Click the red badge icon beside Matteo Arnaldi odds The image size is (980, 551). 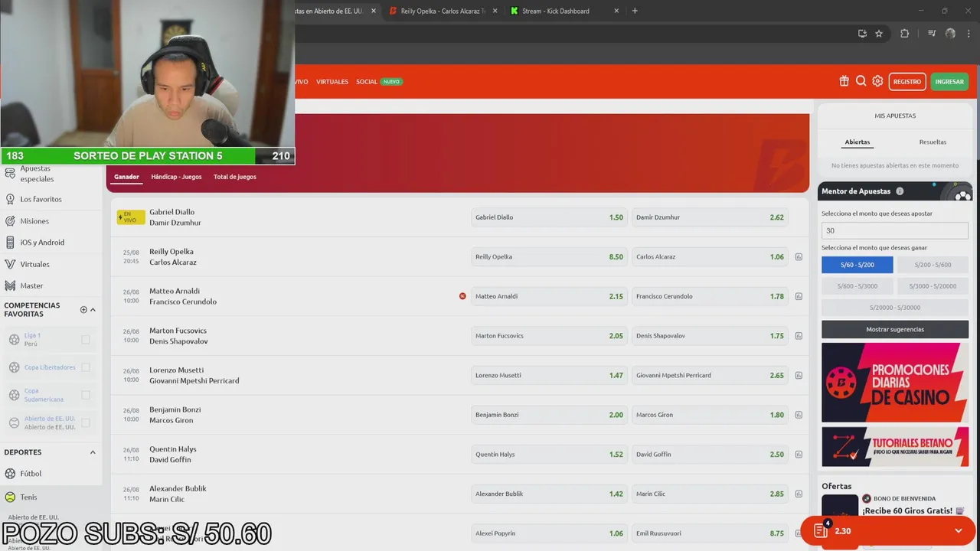pos(462,296)
